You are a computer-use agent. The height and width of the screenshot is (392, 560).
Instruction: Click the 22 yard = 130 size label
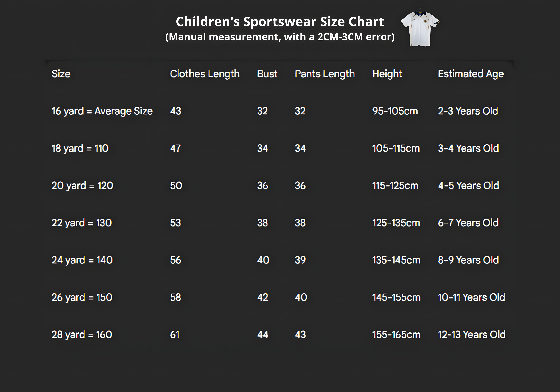coord(81,223)
